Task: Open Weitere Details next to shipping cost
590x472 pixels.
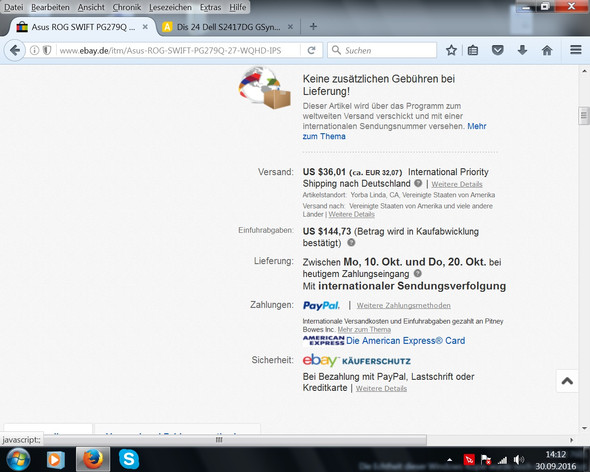Action: pos(457,184)
